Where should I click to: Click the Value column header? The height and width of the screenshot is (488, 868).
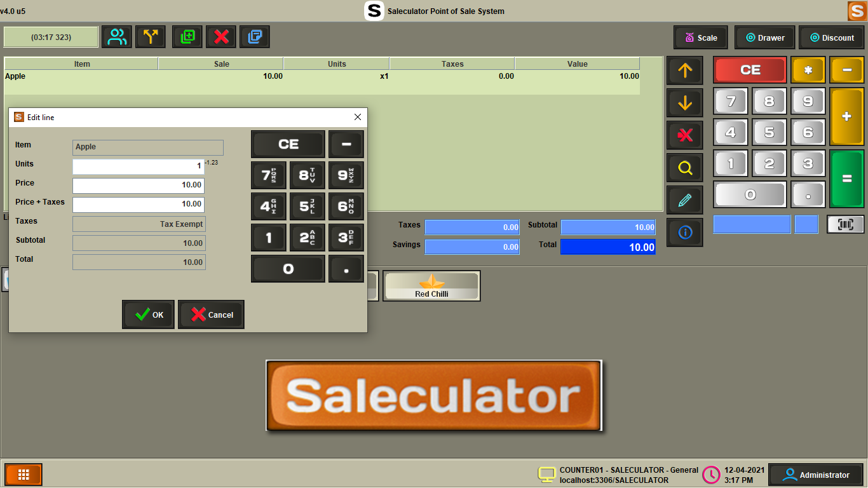[578, 64]
